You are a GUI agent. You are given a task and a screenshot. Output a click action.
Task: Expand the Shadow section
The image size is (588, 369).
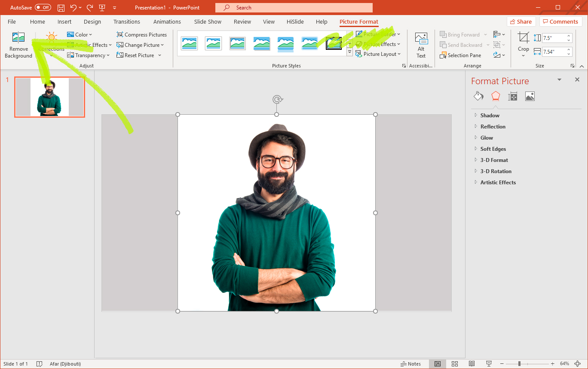click(490, 116)
